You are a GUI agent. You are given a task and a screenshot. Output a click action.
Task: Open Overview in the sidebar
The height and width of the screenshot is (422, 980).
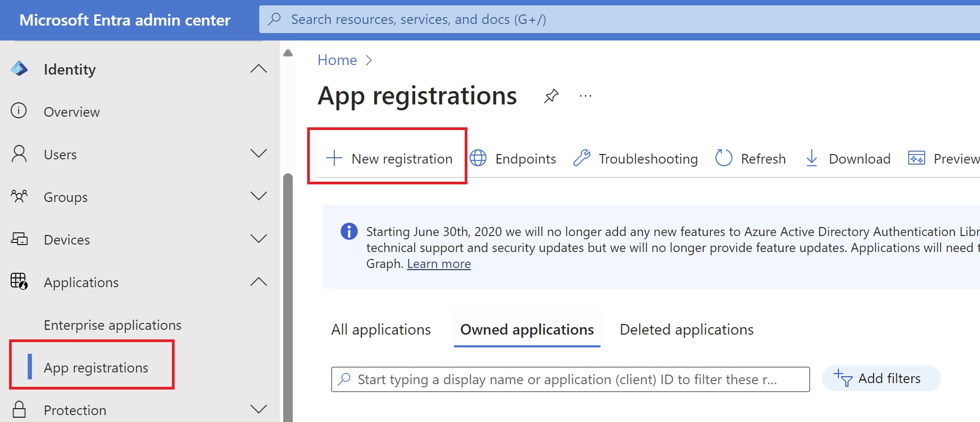[x=72, y=112]
